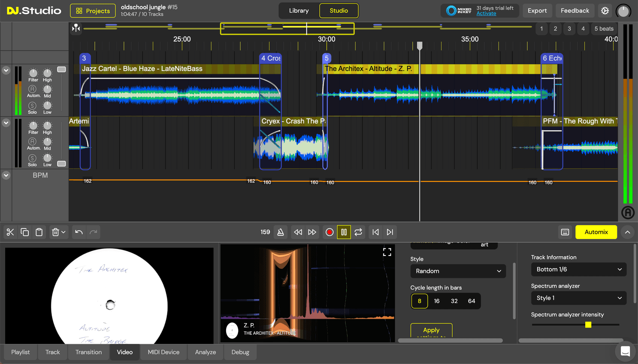638x364 pixels.
Task: Open the delete trash dropdown
Action: 59,232
